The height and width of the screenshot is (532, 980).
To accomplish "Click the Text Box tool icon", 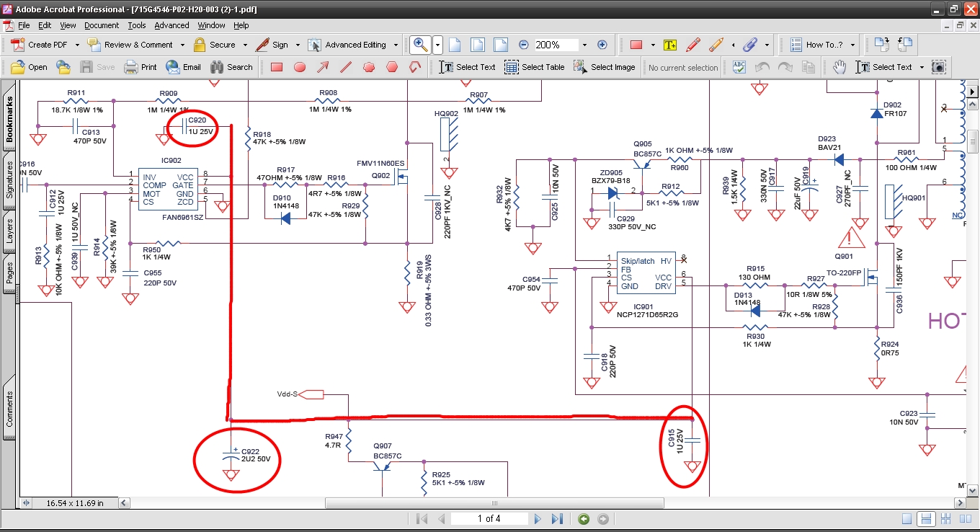I will tap(669, 45).
